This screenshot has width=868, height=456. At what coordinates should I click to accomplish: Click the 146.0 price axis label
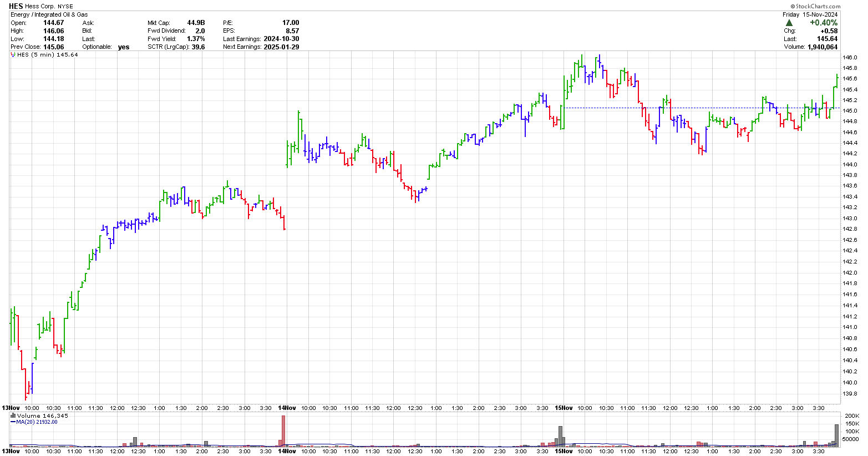[850, 58]
